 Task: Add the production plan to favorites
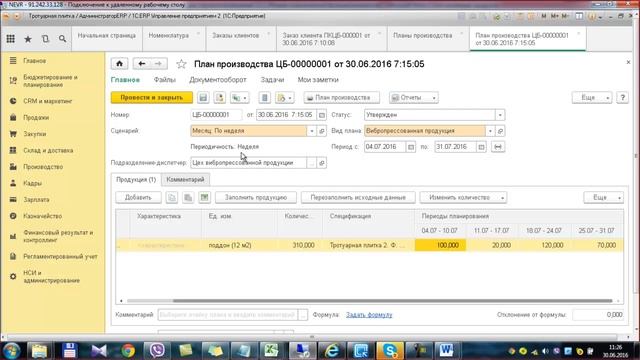pos(181,64)
